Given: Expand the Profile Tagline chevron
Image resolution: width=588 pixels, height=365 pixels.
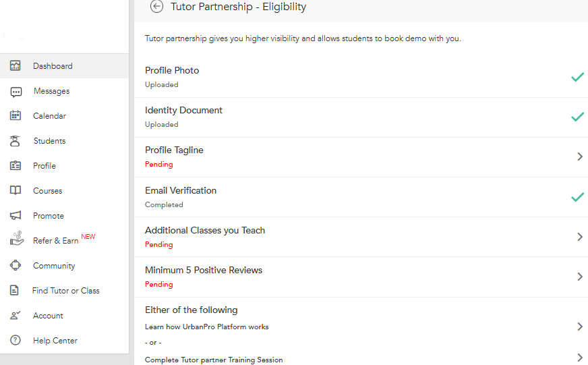Looking at the screenshot, I should [579, 157].
